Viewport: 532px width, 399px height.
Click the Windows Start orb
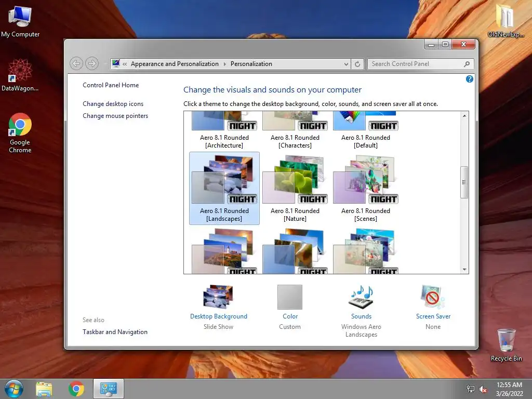[x=14, y=389]
